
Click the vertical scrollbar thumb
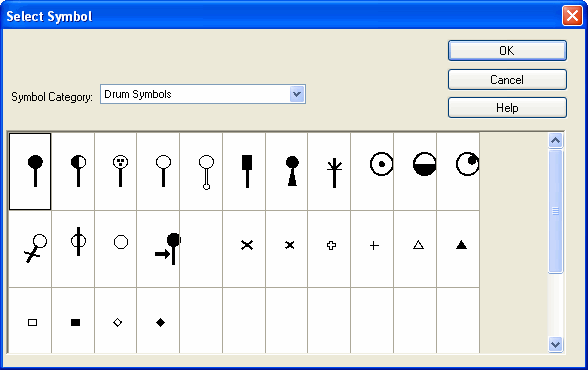555,211
